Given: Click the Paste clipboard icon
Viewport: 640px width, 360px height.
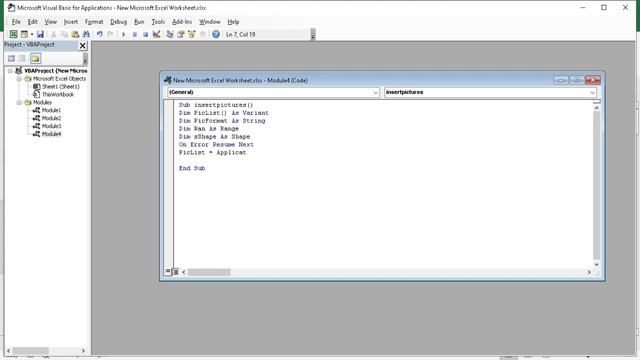Looking at the screenshot, I should click(75, 34).
